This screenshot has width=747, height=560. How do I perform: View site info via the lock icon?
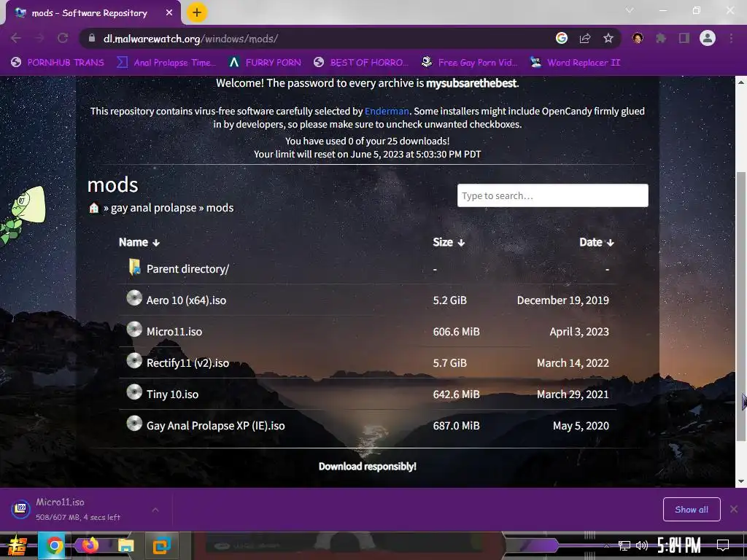92,38
